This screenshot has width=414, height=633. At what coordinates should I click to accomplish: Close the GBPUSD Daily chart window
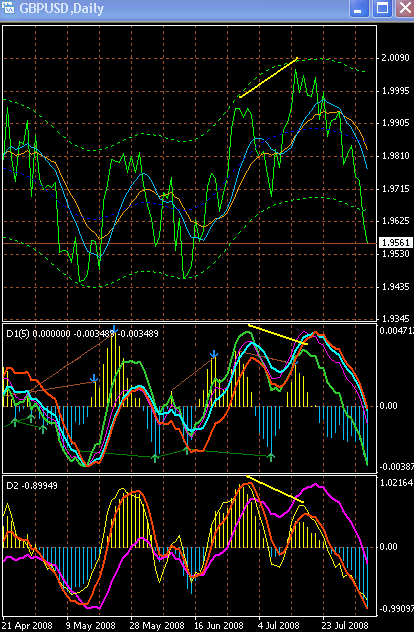click(x=404, y=8)
